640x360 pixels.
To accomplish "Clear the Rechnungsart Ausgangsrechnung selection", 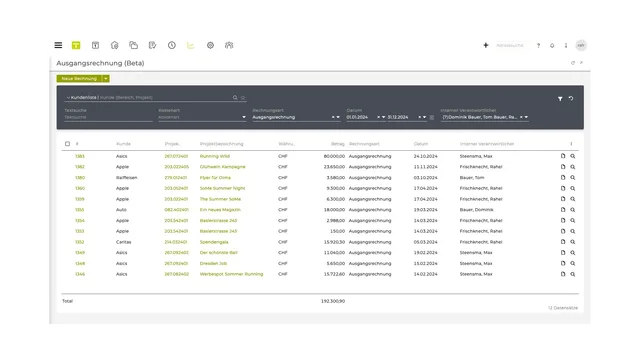I will pyautogui.click(x=333, y=117).
